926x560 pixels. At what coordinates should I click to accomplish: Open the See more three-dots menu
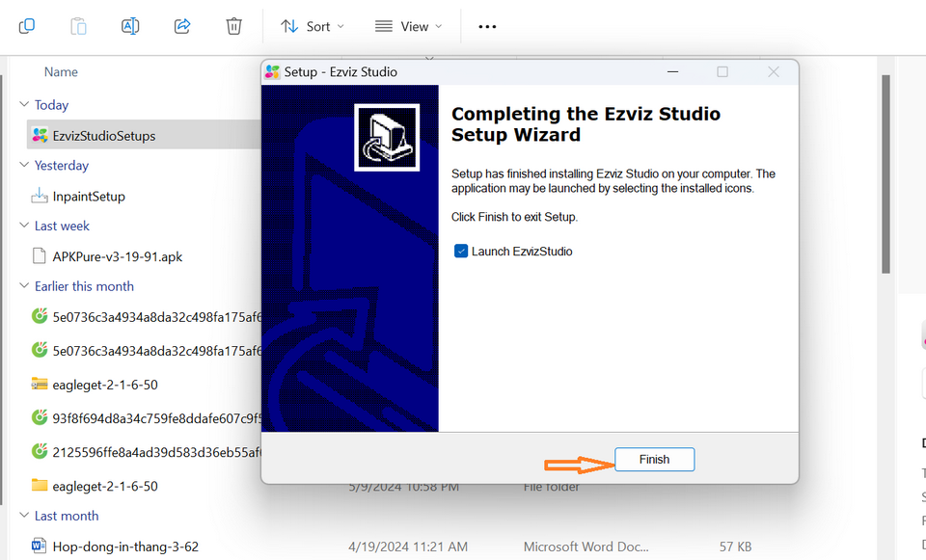coord(487,27)
